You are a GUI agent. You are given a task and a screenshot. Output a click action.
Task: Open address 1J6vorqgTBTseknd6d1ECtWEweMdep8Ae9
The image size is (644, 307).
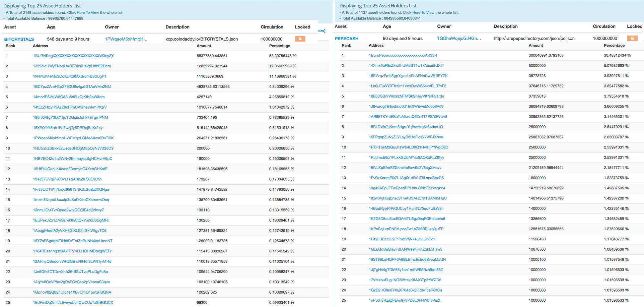tap(406, 106)
